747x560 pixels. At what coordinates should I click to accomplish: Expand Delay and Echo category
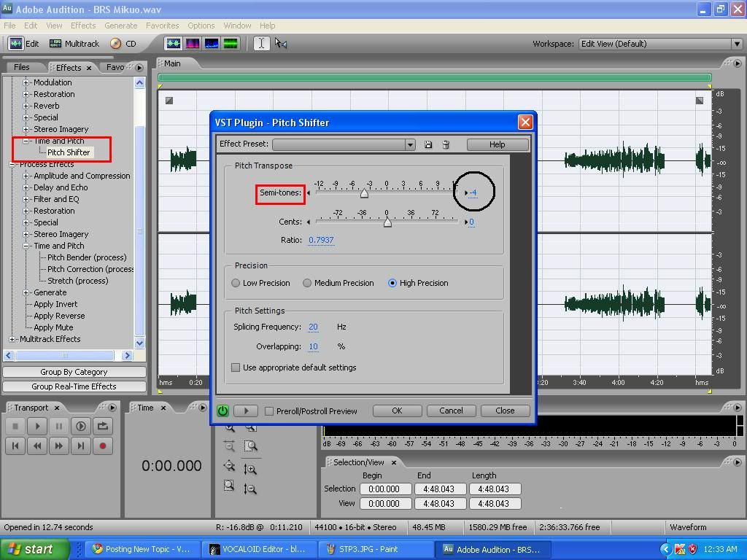tap(26, 187)
